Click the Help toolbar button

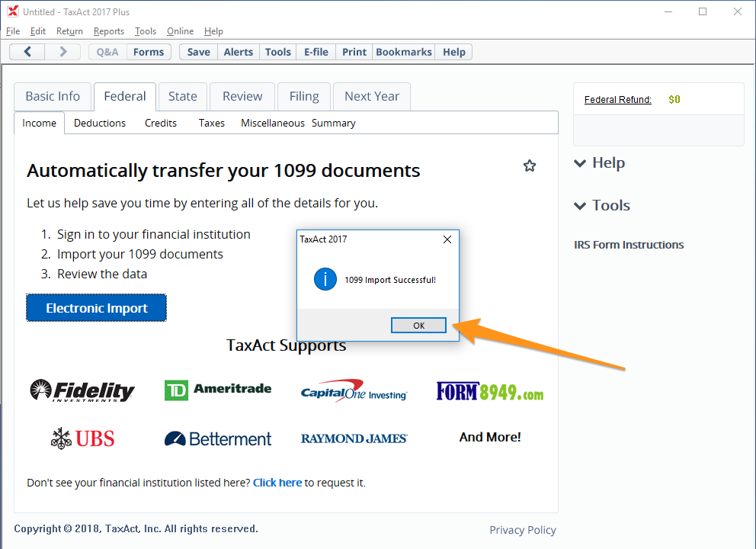point(454,52)
